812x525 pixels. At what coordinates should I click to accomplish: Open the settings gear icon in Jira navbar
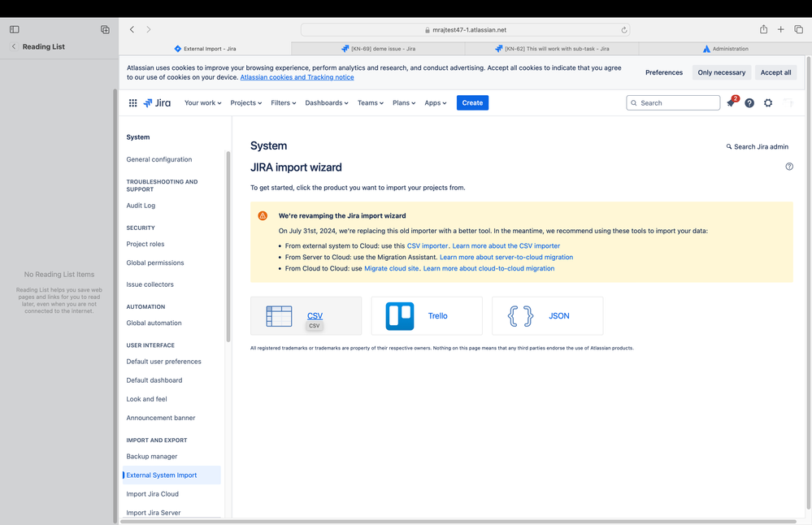click(768, 103)
